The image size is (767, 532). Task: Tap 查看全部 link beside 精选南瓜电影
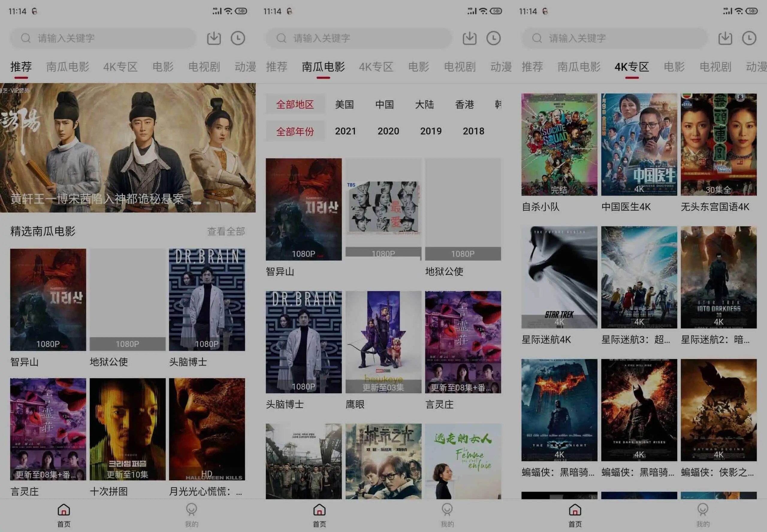(x=226, y=231)
